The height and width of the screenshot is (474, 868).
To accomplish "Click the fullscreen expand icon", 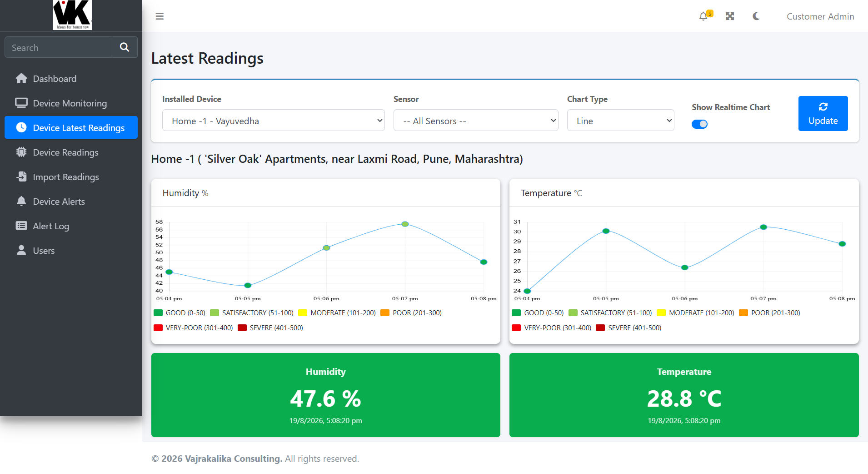I will pyautogui.click(x=730, y=16).
